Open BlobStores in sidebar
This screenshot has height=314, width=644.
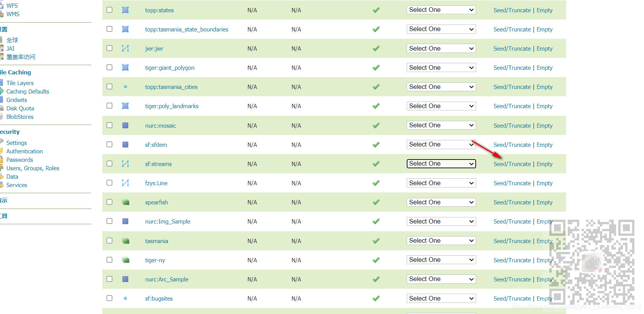pos(20,117)
